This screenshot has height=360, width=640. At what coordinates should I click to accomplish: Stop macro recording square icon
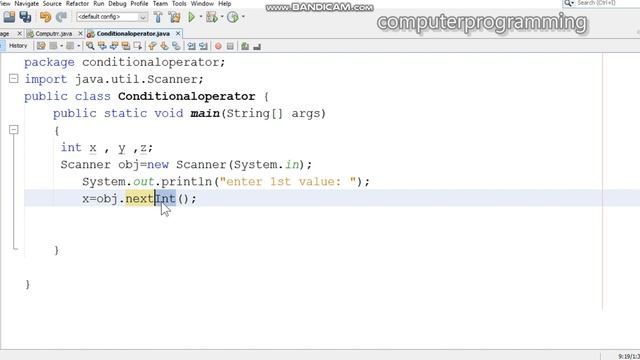230,46
